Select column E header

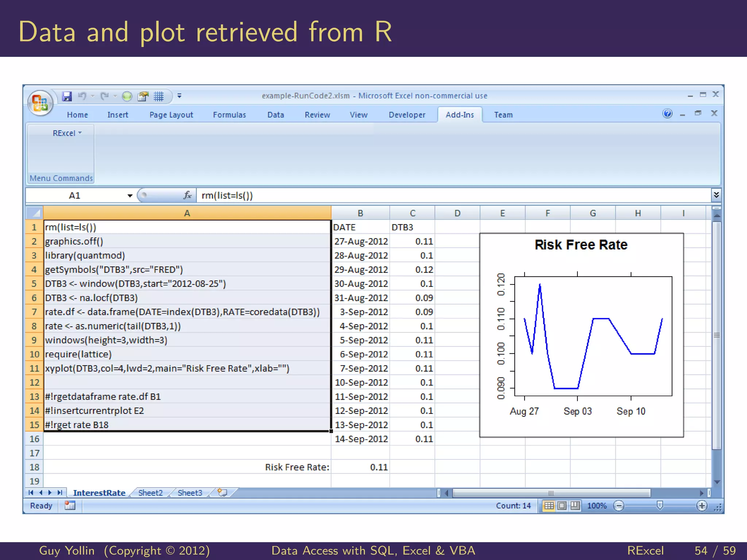tap(503, 213)
